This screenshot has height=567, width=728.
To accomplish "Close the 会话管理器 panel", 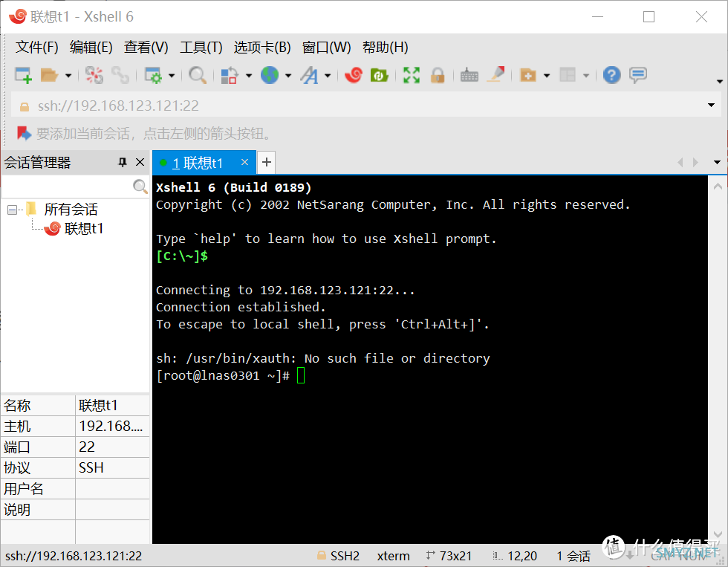I will pos(140,162).
